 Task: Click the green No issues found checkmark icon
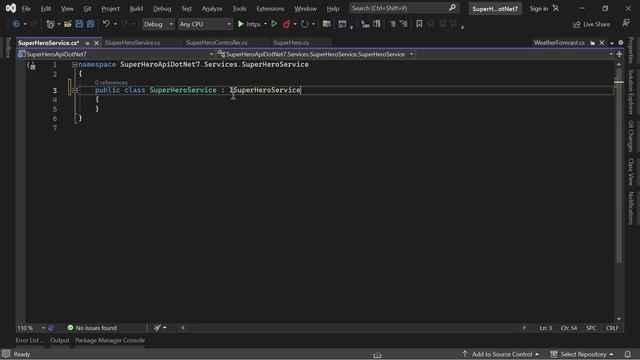70,328
